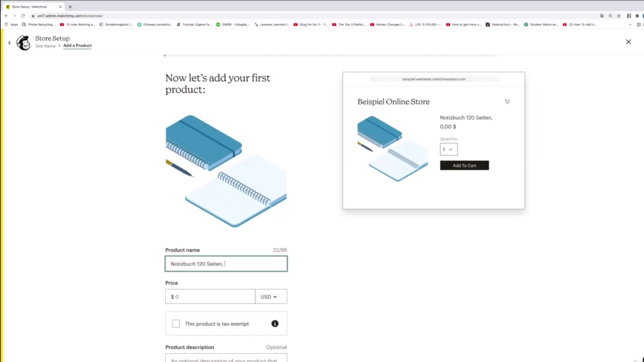The width and height of the screenshot is (644, 362).
Task: Click the Notizbuch 120 Seiten preview title
Action: pyautogui.click(x=466, y=118)
